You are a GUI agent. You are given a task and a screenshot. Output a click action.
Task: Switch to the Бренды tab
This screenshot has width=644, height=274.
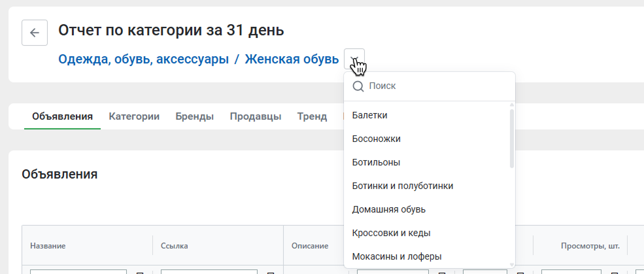click(194, 116)
